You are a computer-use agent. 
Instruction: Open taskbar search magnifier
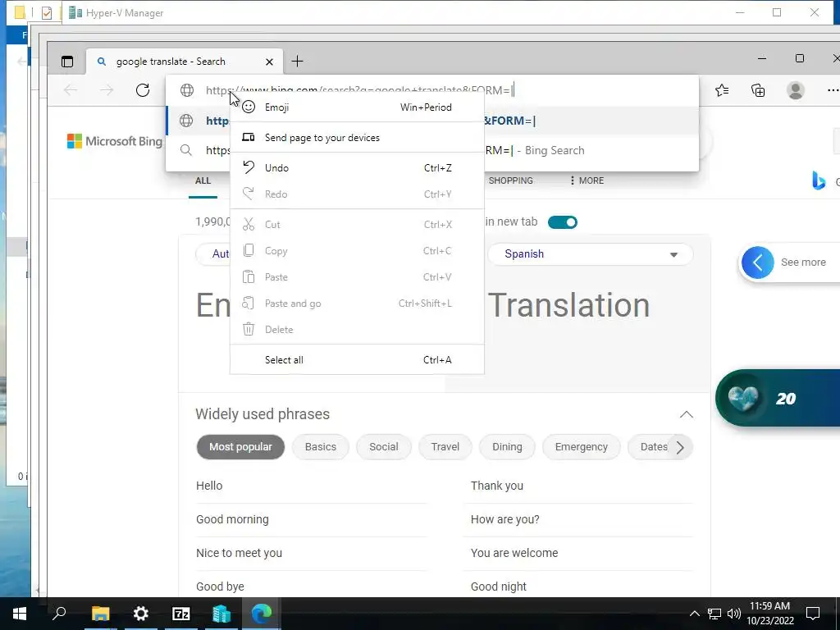59,613
